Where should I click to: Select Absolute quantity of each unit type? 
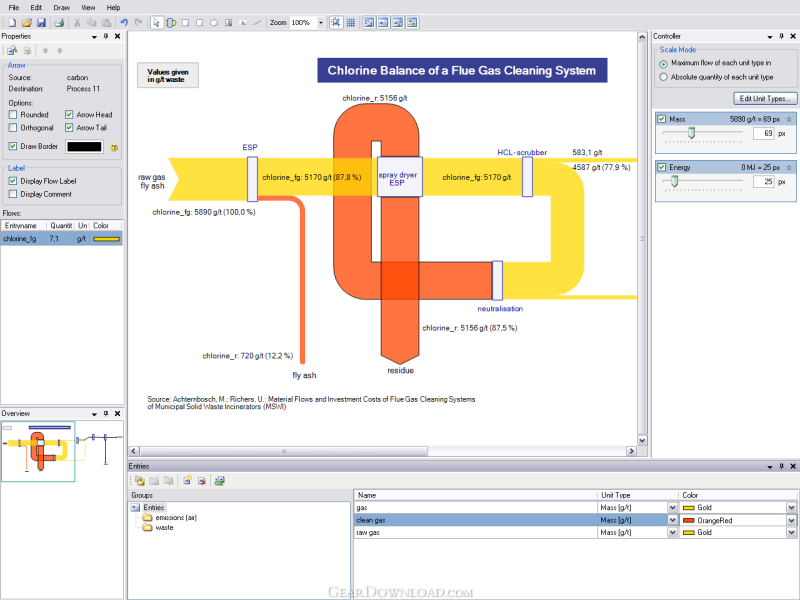tap(664, 77)
